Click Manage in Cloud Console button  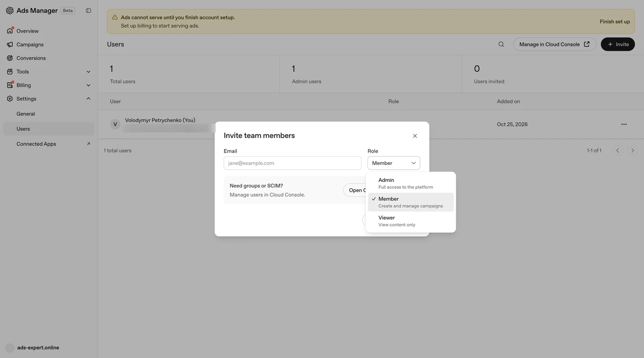tap(554, 44)
